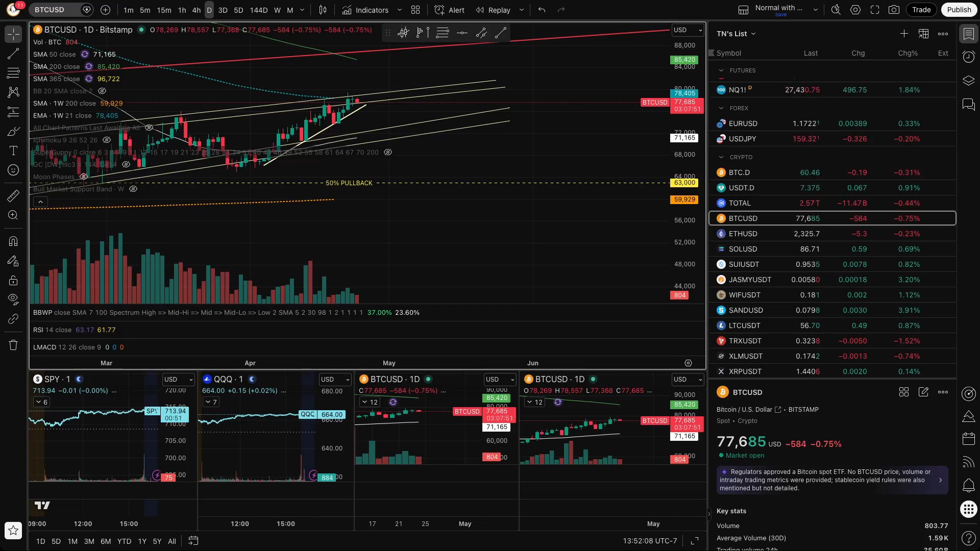Image resolution: width=980 pixels, height=551 pixels.
Task: Open help center question icon
Action: (x=968, y=538)
